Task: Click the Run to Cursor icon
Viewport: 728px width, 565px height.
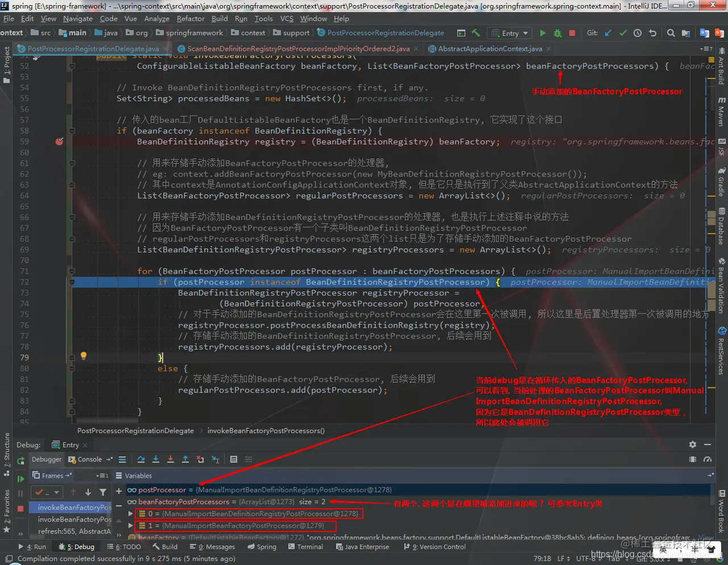Action: tap(215, 459)
